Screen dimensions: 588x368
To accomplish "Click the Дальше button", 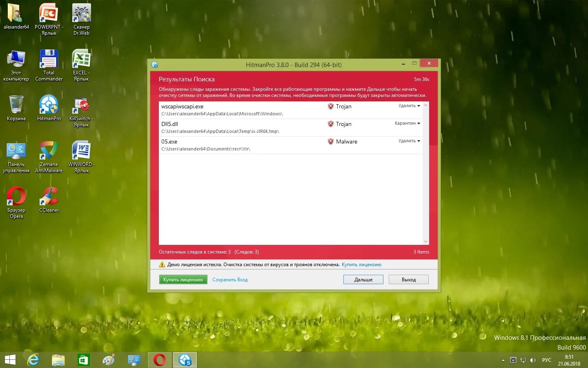I will [363, 280].
